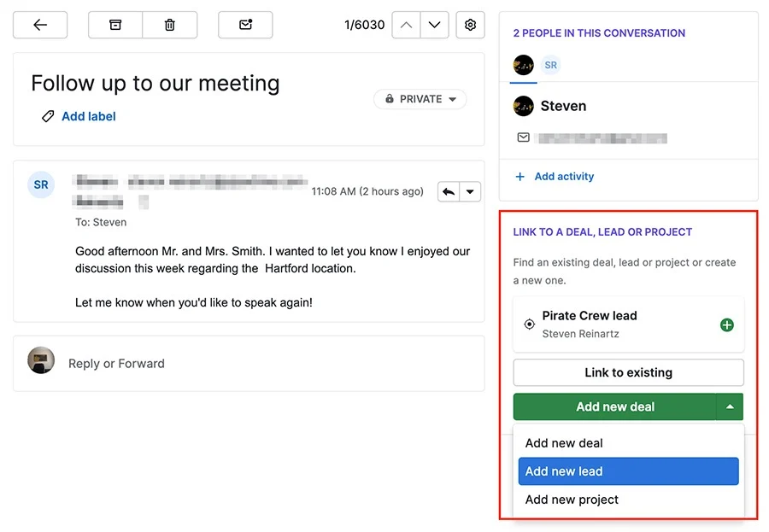Click the reply arrow icon

pyautogui.click(x=449, y=192)
